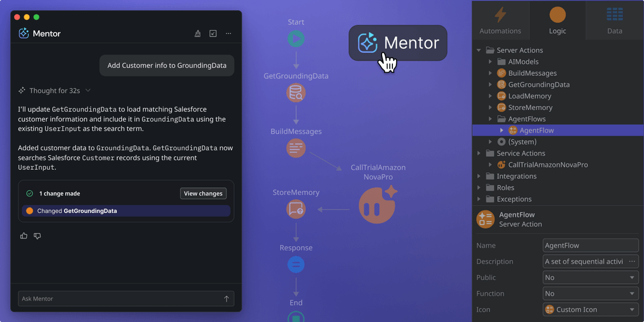
Task: Open the Public dropdown
Action: click(590, 278)
